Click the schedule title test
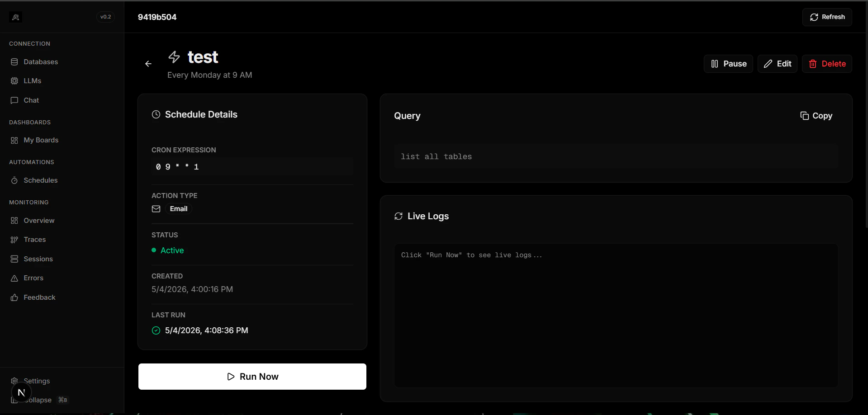Image resolution: width=868 pixels, height=415 pixels. click(x=203, y=57)
